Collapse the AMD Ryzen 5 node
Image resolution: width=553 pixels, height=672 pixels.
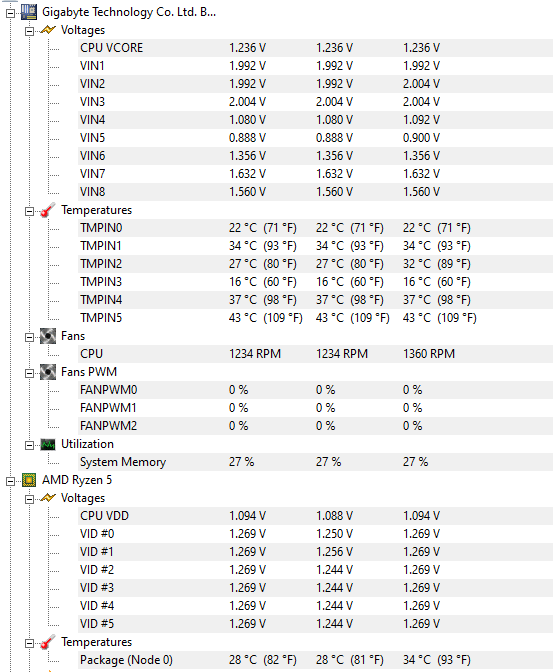point(10,481)
